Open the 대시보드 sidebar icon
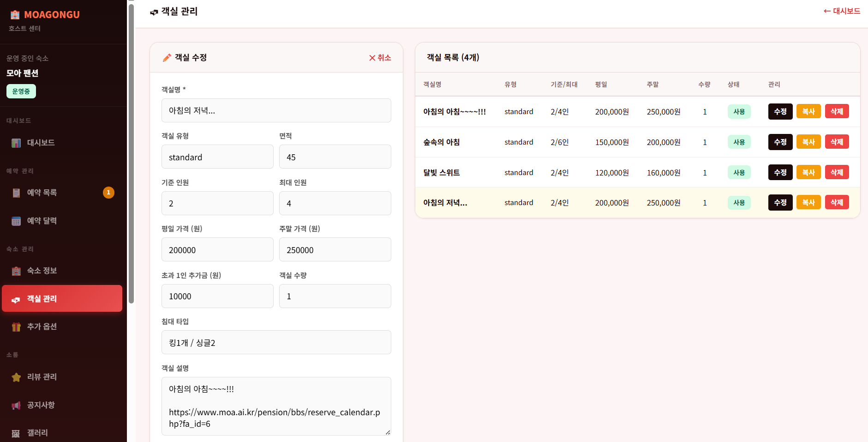Image resolution: width=868 pixels, height=442 pixels. [16, 143]
